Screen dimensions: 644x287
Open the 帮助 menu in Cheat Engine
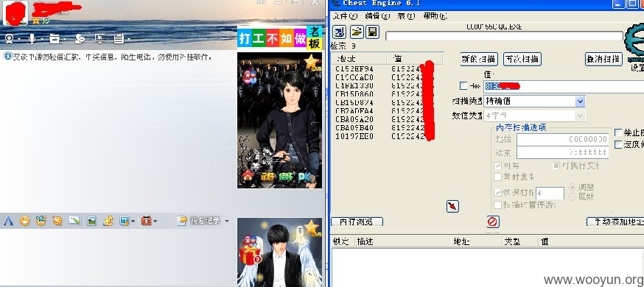(435, 16)
